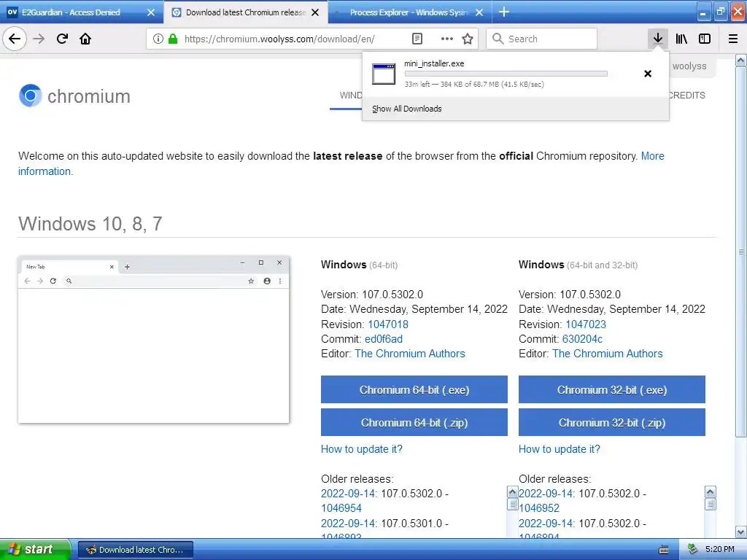Screen dimensions: 747x560
Task: Click Download latest Chro... taskbar button
Action: pyautogui.click(x=135, y=550)
